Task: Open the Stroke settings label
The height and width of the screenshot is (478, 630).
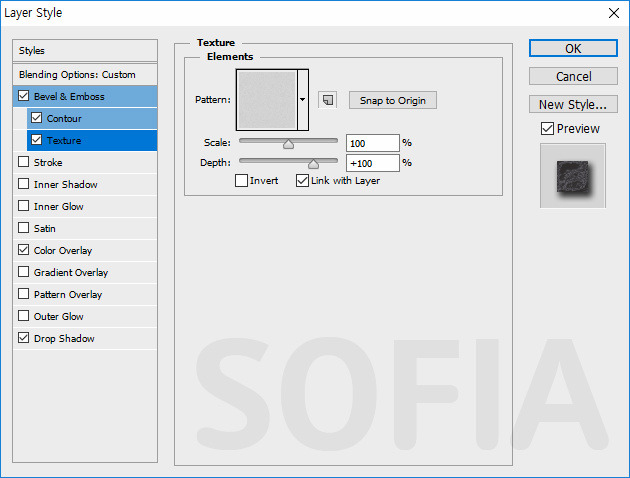Action: (x=48, y=163)
